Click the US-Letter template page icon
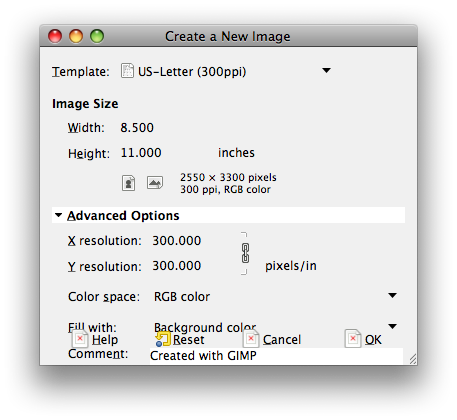This screenshot has width=457, height=420. (x=127, y=71)
